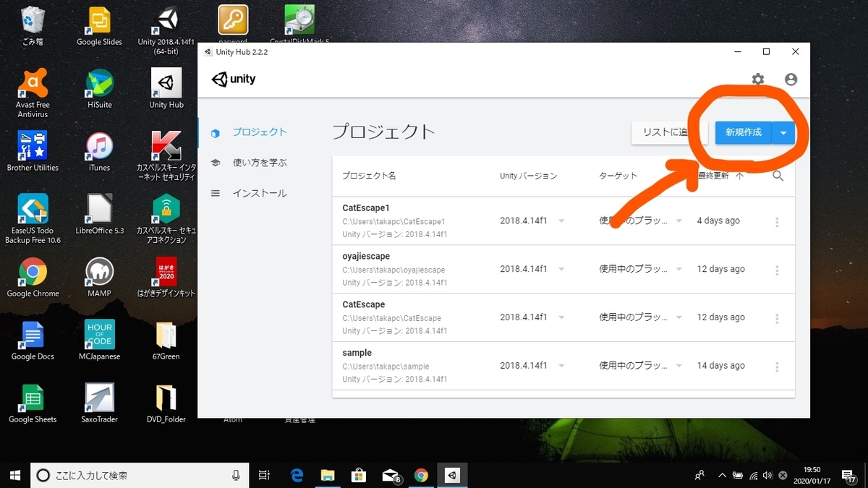
Task: Open more options for CatEscape project
Action: pos(777,319)
